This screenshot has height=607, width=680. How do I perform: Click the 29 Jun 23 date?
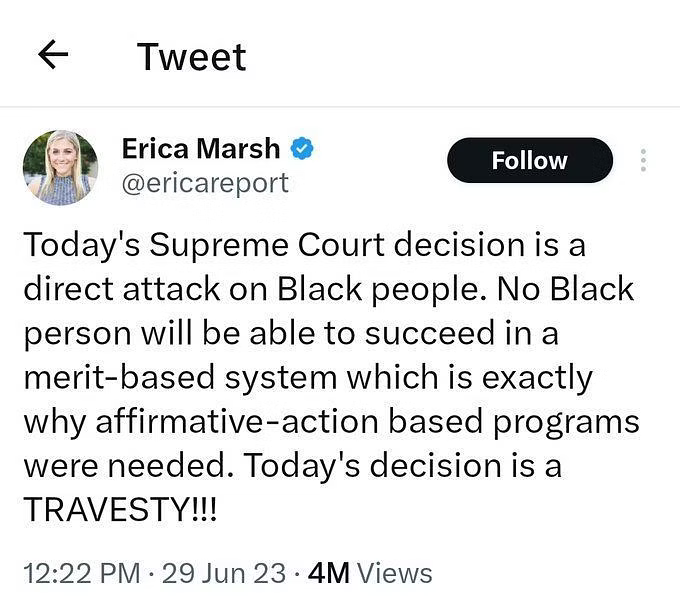(224, 573)
